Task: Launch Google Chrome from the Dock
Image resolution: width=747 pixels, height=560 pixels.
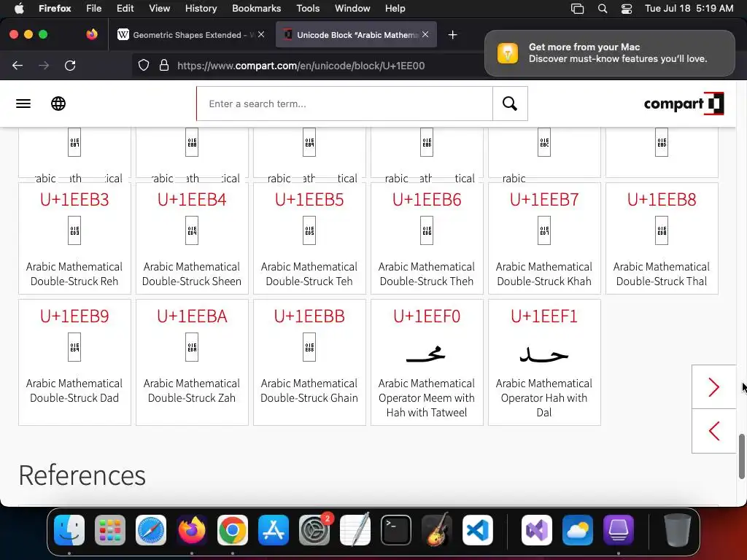Action: coord(233,530)
